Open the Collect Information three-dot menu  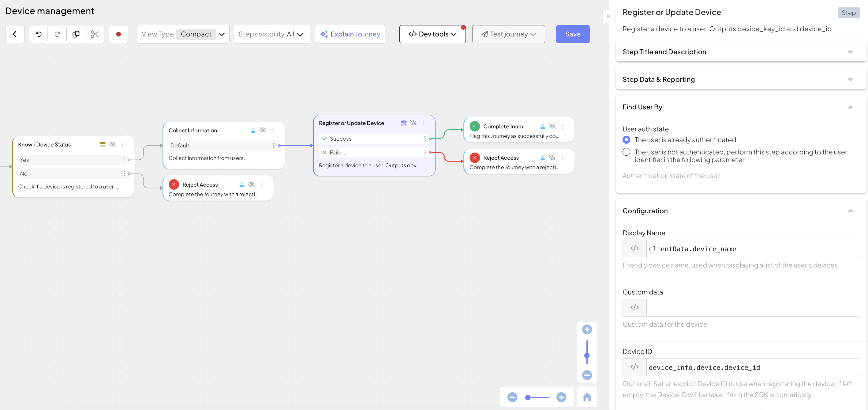pos(273,130)
